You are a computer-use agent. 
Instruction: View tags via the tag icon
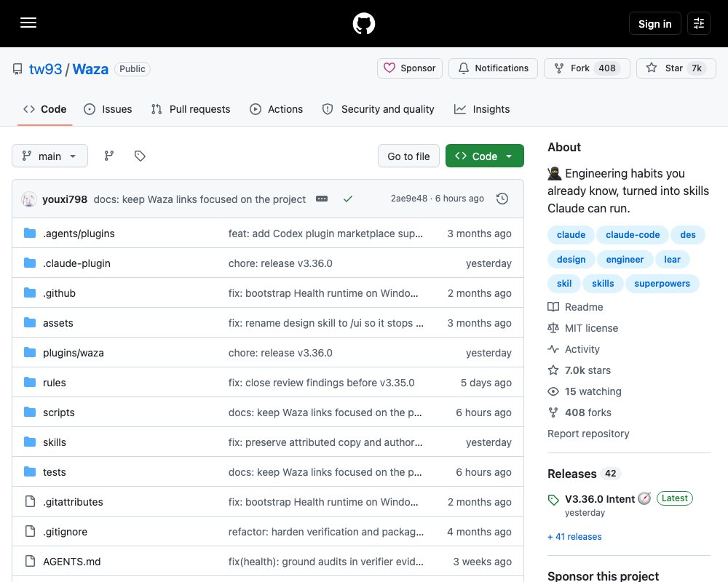click(x=140, y=156)
